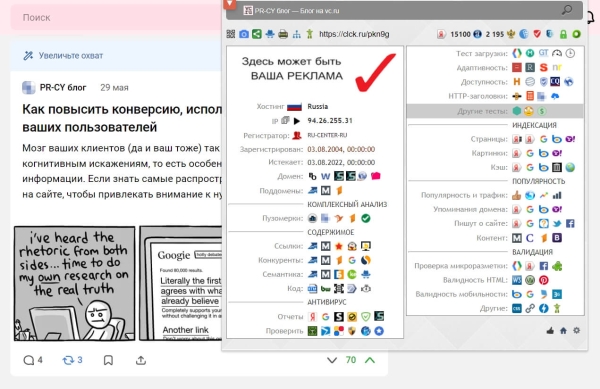Click the purple B icon in Контент row
Image resolution: width=600 pixels, height=389 pixels.
click(x=557, y=238)
